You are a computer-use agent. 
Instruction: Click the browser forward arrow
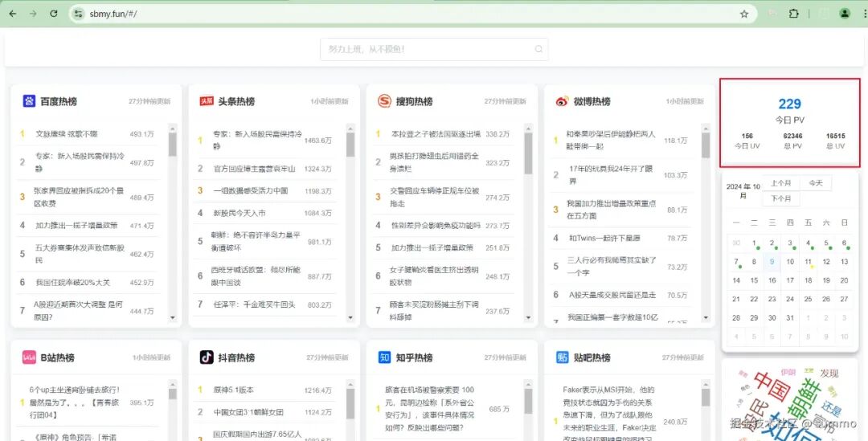coord(33,14)
